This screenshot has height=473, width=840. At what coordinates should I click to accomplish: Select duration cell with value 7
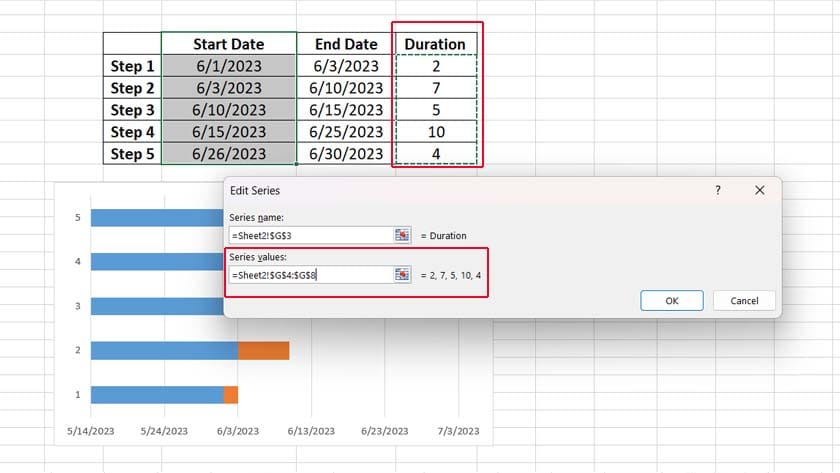pyautogui.click(x=436, y=88)
